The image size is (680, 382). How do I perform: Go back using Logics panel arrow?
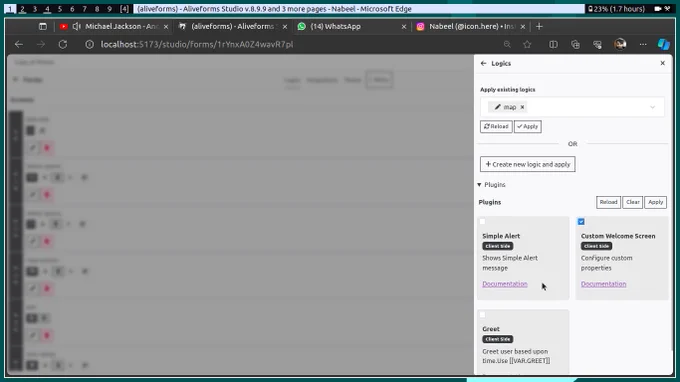pyautogui.click(x=483, y=63)
